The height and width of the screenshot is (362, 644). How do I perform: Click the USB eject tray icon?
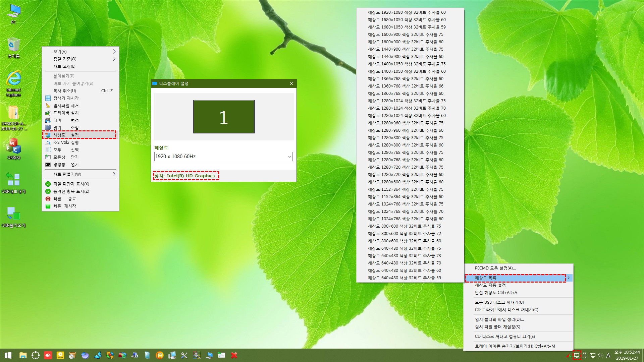(x=585, y=355)
